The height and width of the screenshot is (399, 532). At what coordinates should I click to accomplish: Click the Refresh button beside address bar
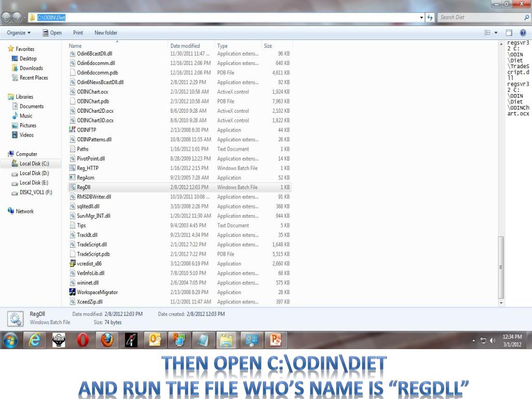click(x=430, y=17)
